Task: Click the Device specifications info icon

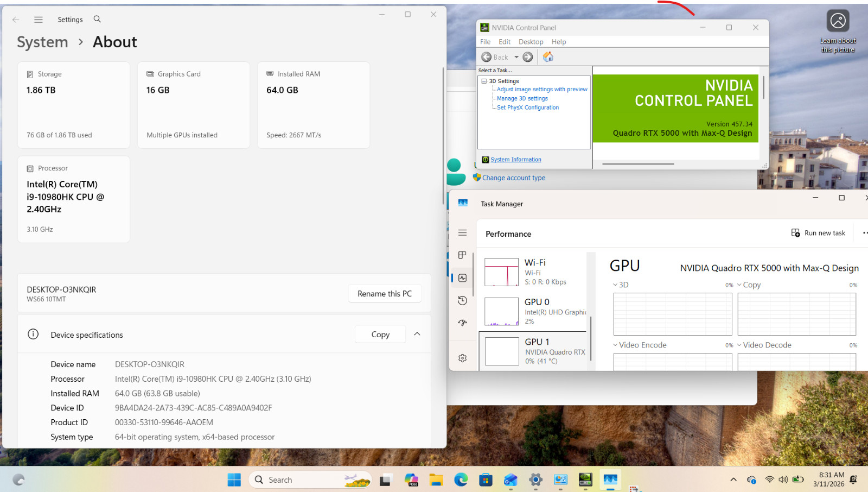Action: coord(33,334)
